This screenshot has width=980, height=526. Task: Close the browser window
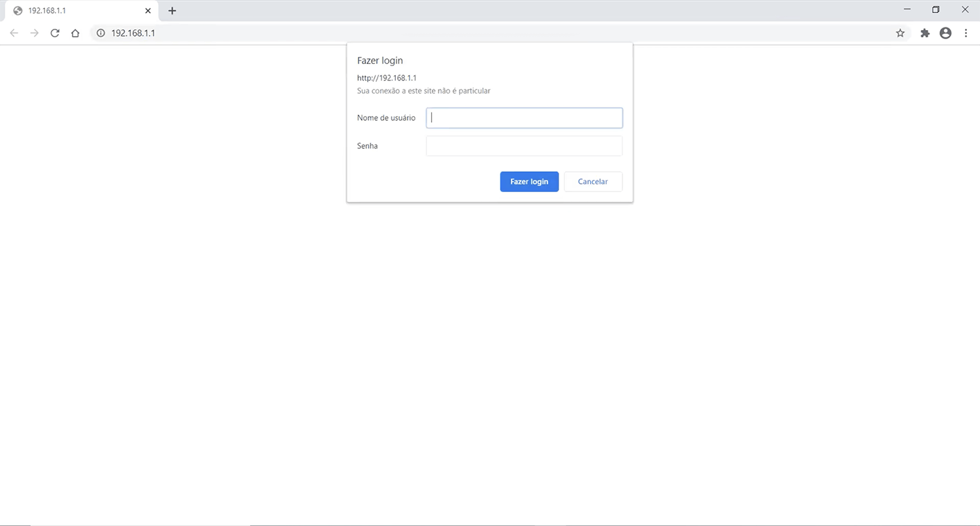point(965,10)
